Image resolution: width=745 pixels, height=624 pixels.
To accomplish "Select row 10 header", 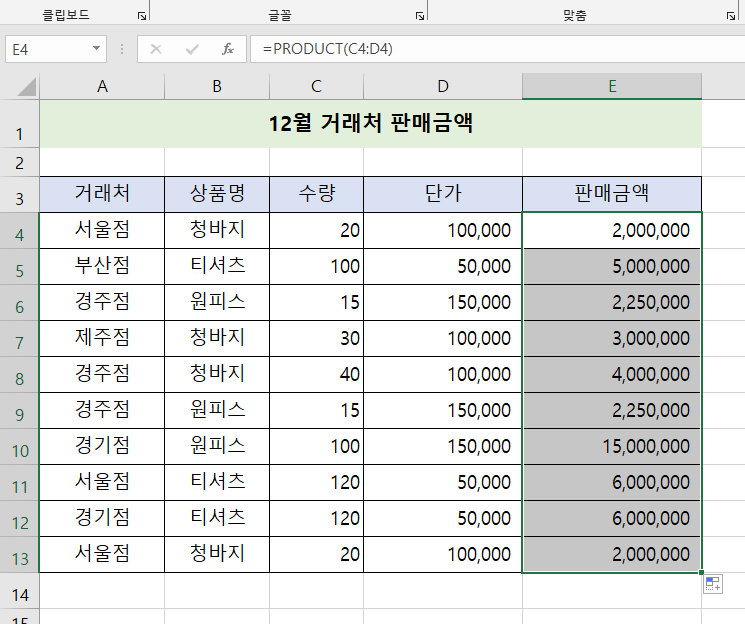I will [x=19, y=447].
